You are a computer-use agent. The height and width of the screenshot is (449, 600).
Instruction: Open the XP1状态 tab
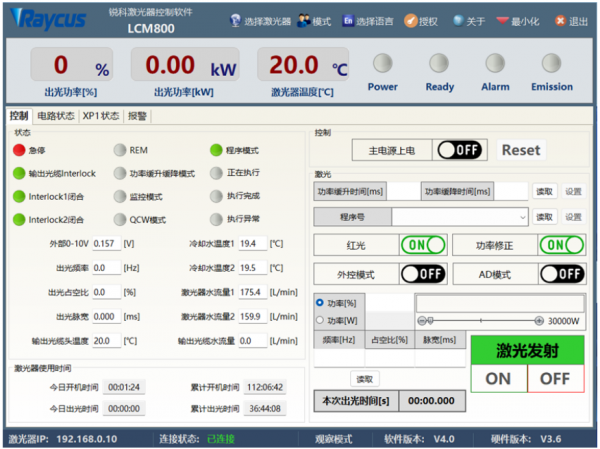101,116
